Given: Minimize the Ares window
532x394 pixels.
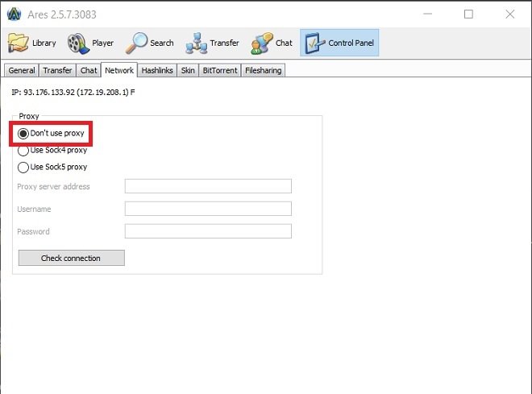Looking at the screenshot, I should tap(428, 14).
